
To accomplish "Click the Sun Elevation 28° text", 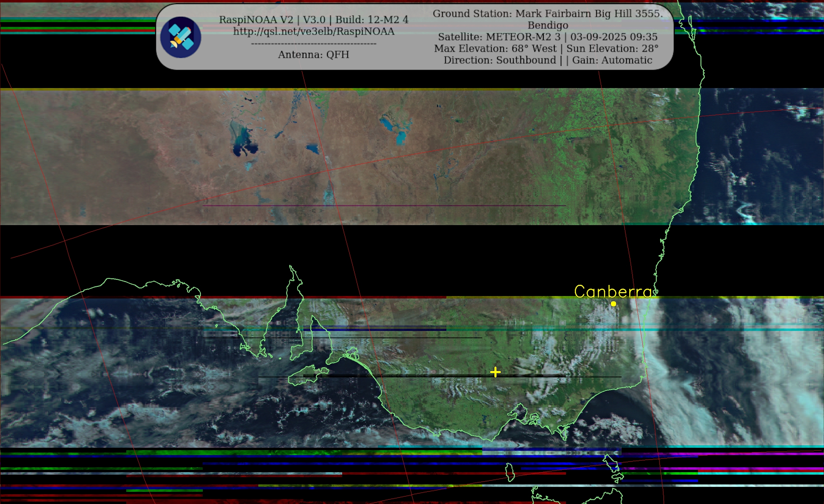I will [612, 49].
